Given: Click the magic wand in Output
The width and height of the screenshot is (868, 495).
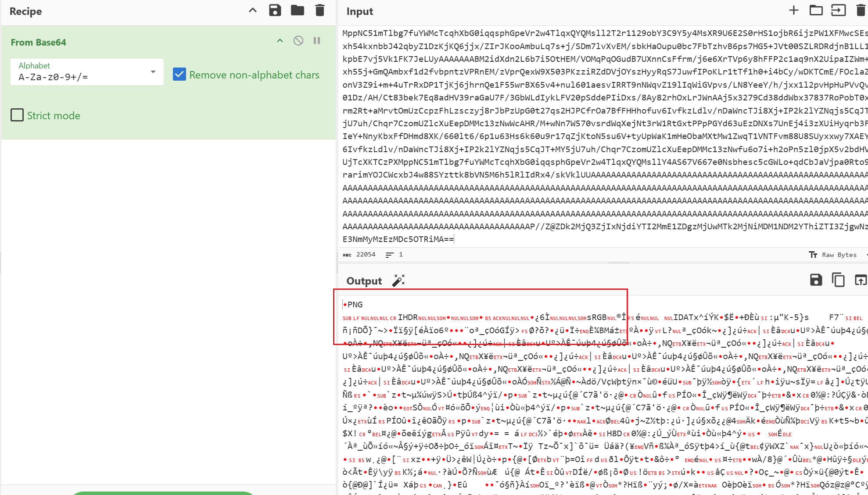Looking at the screenshot, I should click(398, 281).
